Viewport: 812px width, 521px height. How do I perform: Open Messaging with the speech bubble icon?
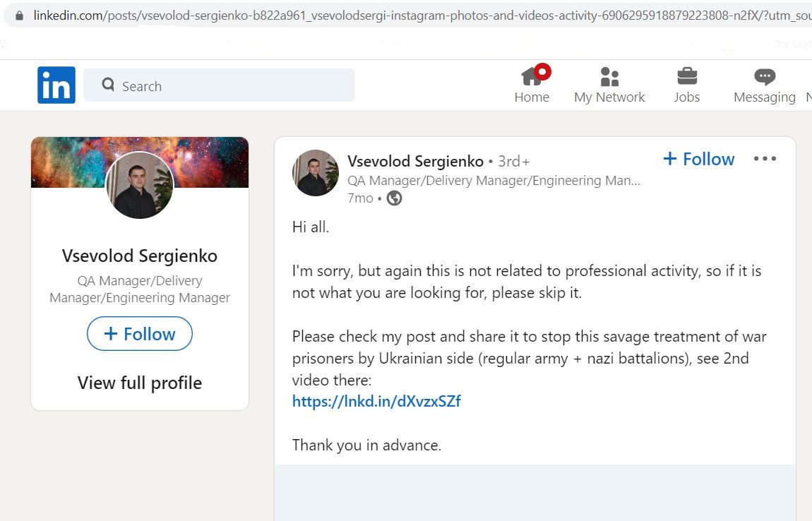[765, 85]
